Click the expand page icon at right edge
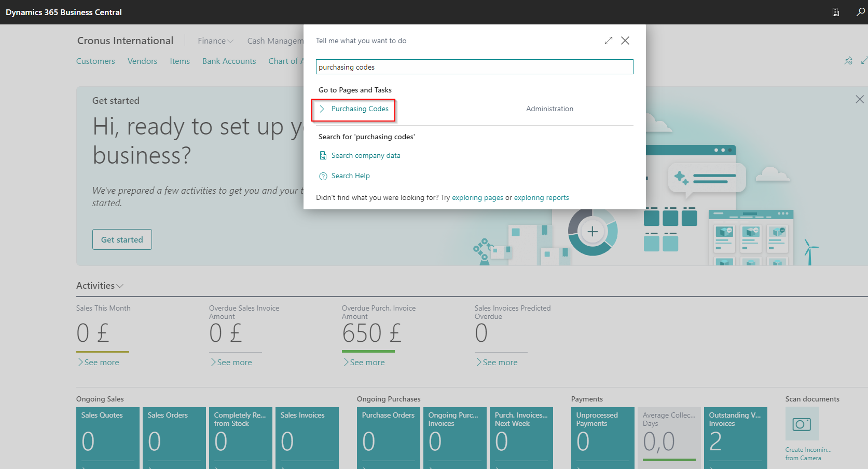This screenshot has width=868, height=469. pos(864,61)
